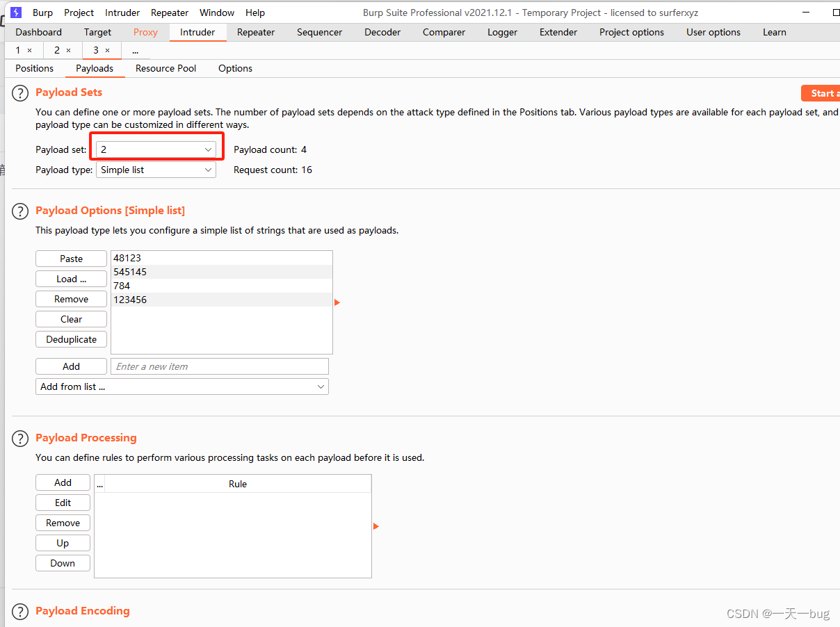The image size is (840, 627).
Task: Open new Intruder tab with ellipsis
Action: (135, 50)
